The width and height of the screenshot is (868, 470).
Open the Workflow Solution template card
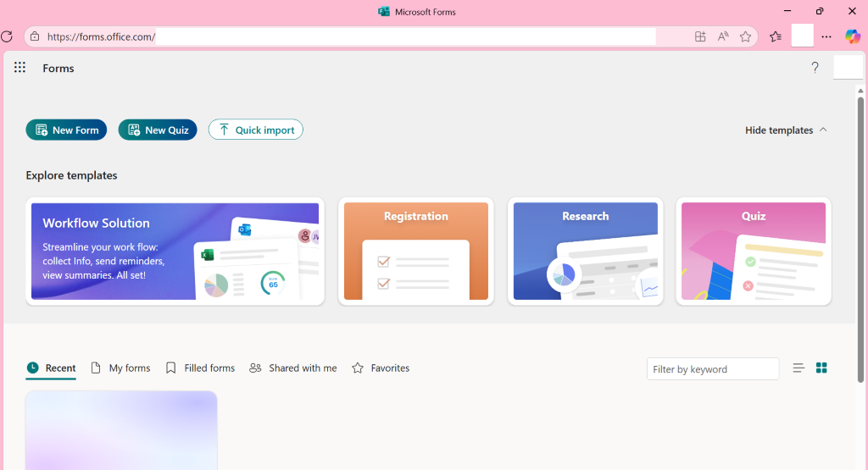pyautogui.click(x=175, y=251)
